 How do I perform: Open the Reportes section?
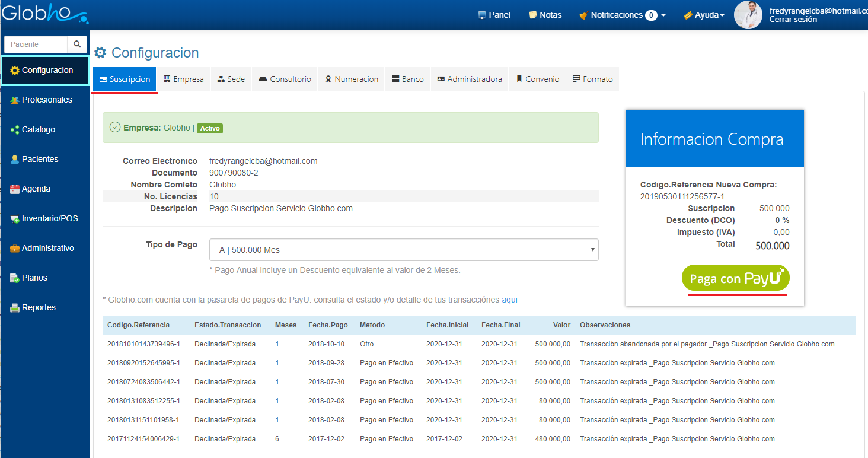point(38,307)
